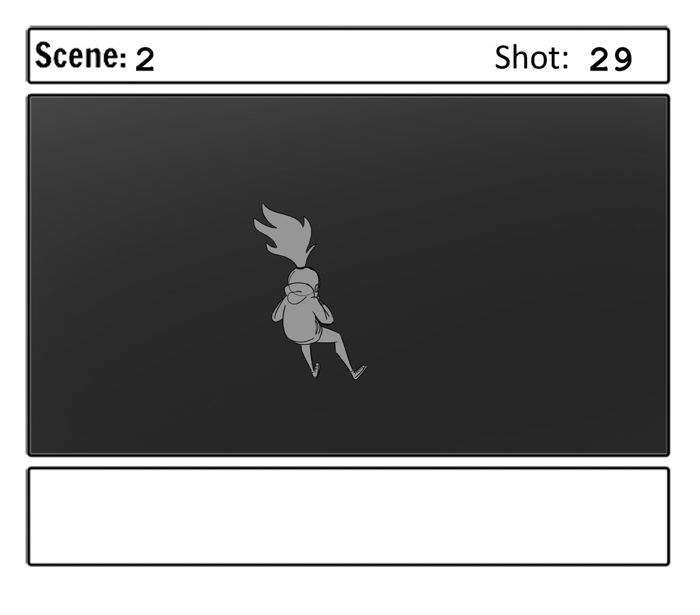Select the character's head
700x615 pixels.
pos(304,281)
